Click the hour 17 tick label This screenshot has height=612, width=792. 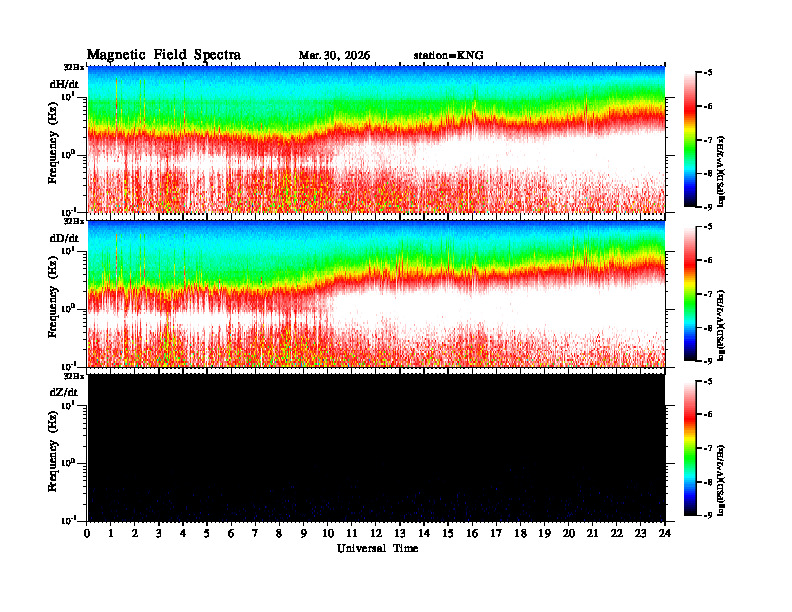pyautogui.click(x=496, y=534)
